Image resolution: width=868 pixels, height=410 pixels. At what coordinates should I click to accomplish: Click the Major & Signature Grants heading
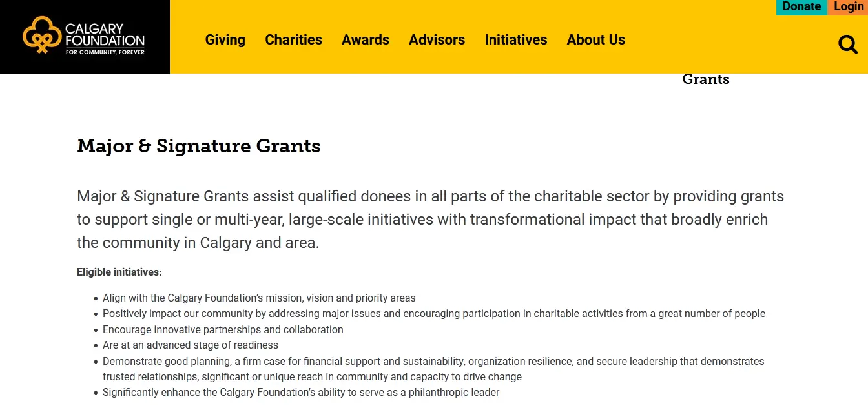pos(198,146)
